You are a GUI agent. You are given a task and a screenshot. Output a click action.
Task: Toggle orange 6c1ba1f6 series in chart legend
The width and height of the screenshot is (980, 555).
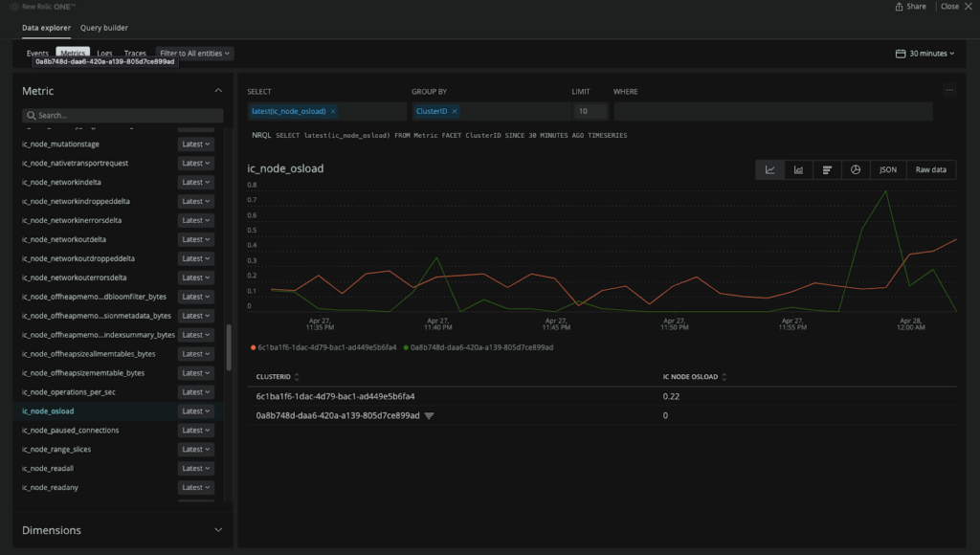click(323, 347)
